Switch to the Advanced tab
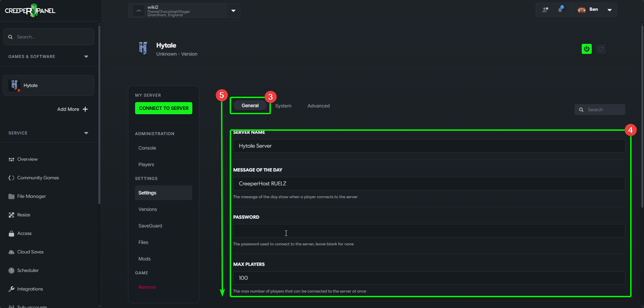The image size is (644, 308). pyautogui.click(x=318, y=105)
